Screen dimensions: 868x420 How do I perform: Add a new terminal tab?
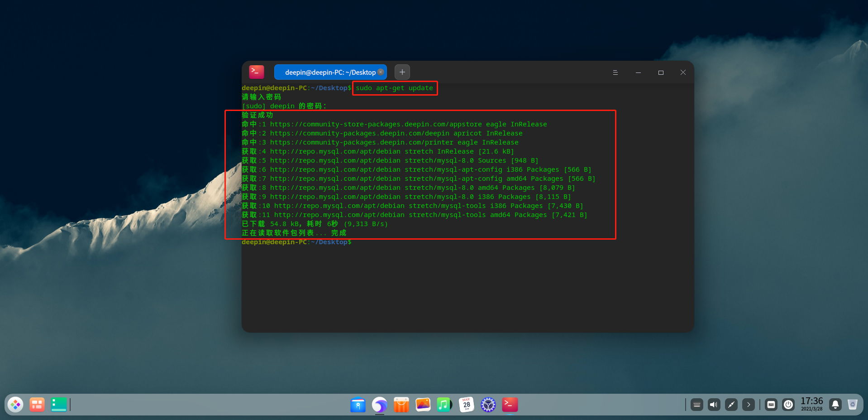click(402, 72)
